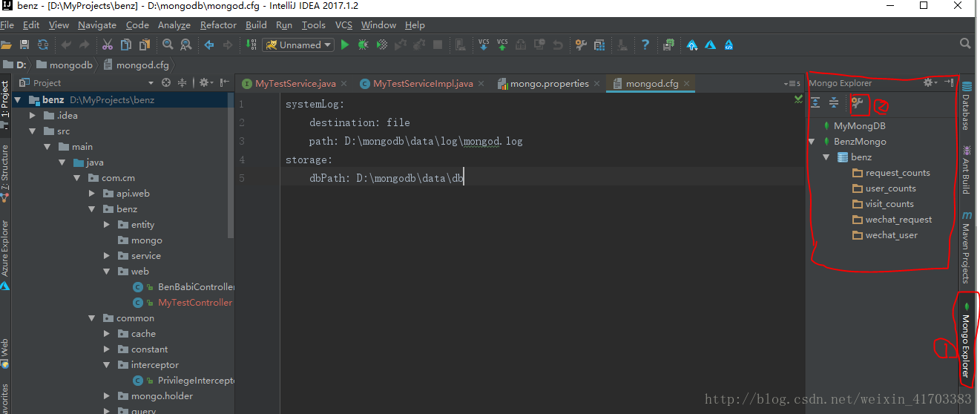
Task: Close the MyTestService.java tab
Action: 345,84
